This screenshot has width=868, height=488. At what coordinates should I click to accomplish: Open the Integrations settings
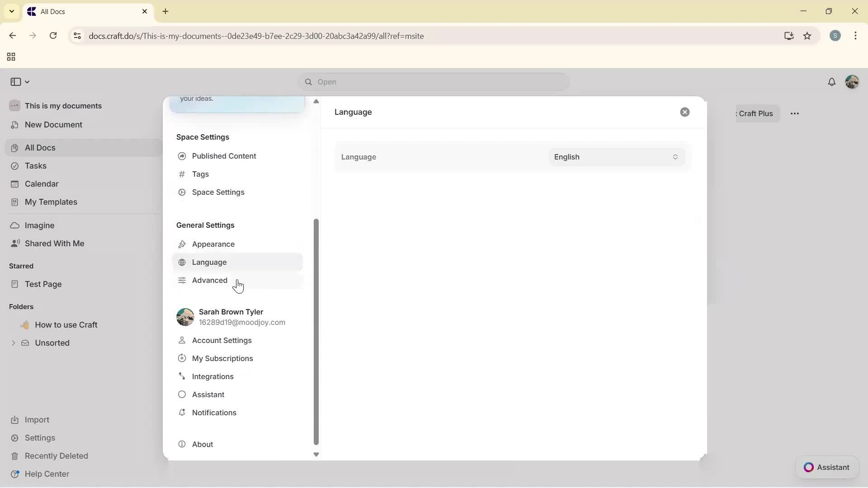point(212,376)
